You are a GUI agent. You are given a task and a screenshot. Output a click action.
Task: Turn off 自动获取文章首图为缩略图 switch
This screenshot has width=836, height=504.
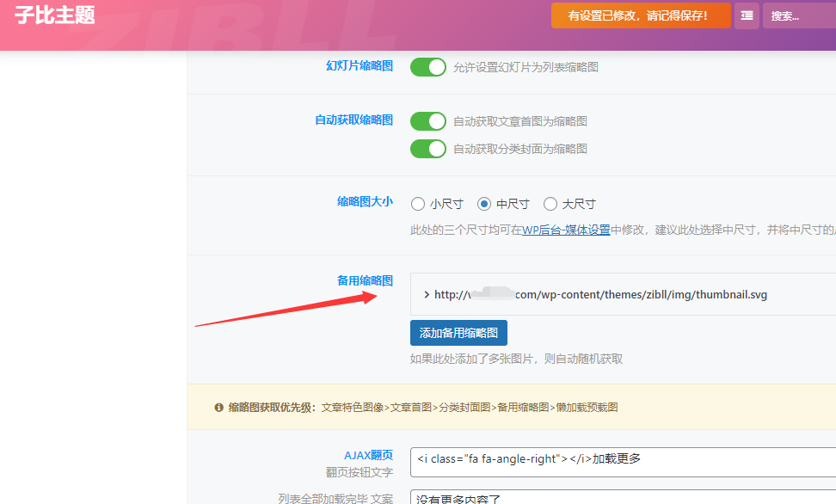point(428,121)
